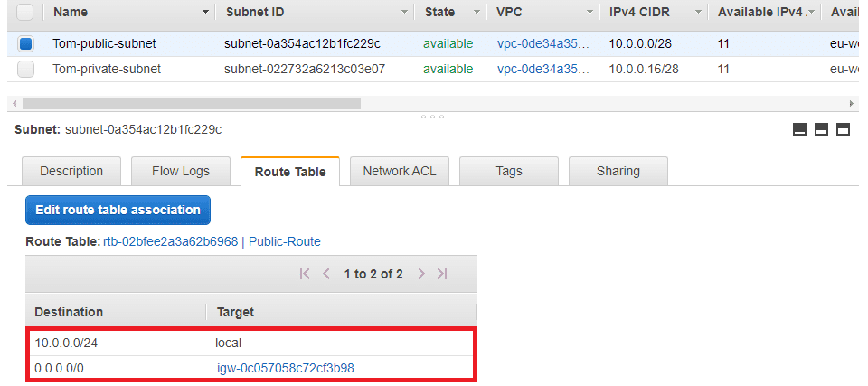Viewport: 868px width, 386px height.
Task: Set details pane to half height
Action: tap(821, 129)
